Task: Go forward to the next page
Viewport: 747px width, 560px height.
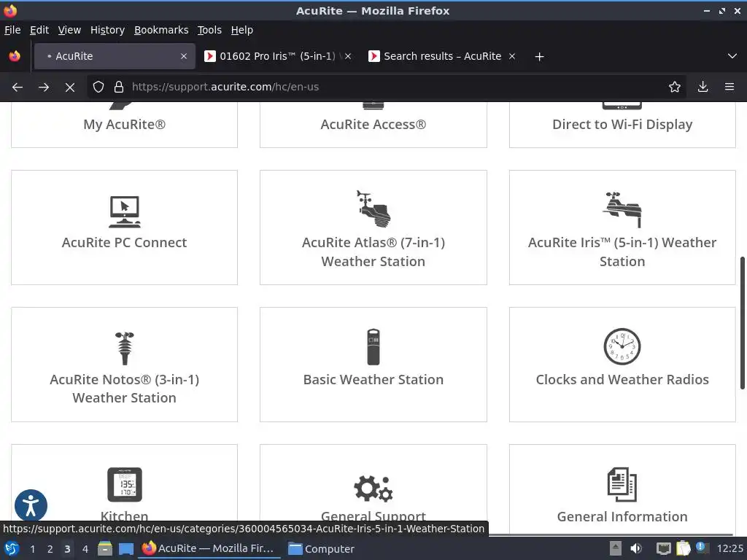Action: pyautogui.click(x=43, y=87)
